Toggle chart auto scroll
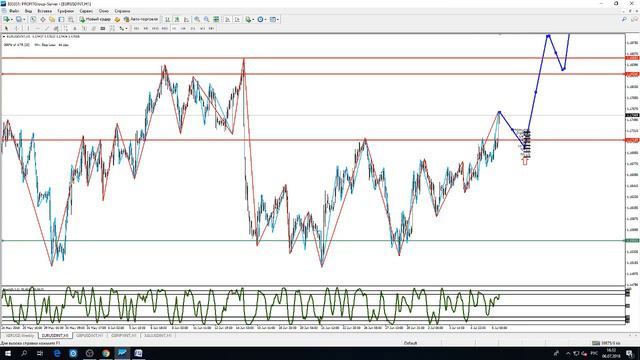Viewport: 640px width, 360px height. click(x=227, y=19)
